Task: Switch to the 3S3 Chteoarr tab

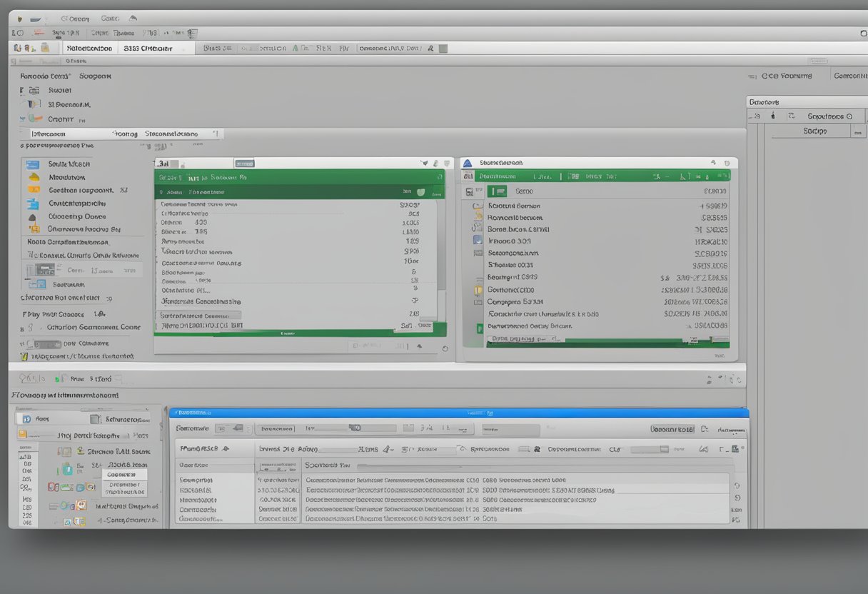Action: click(x=148, y=49)
